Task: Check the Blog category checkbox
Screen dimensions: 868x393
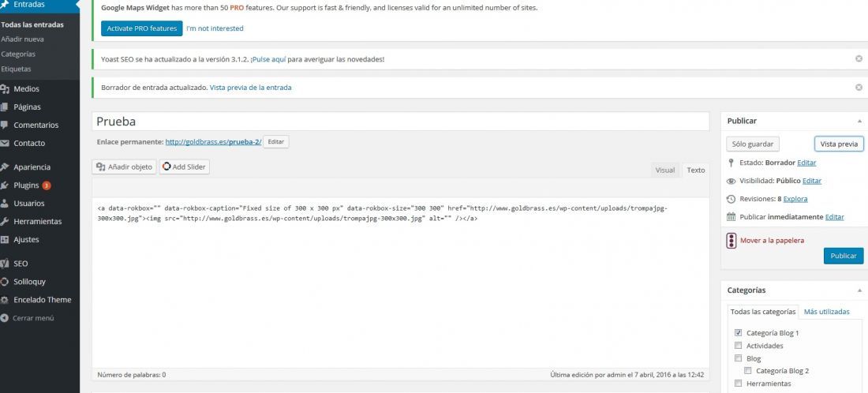Action: click(x=738, y=359)
